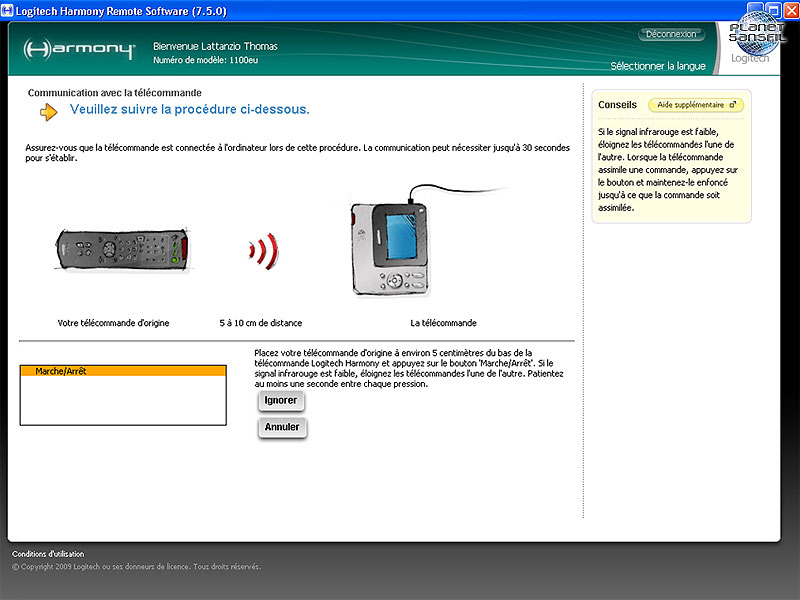
Task: Click 'La télécommande' caption
Action: 443,323
